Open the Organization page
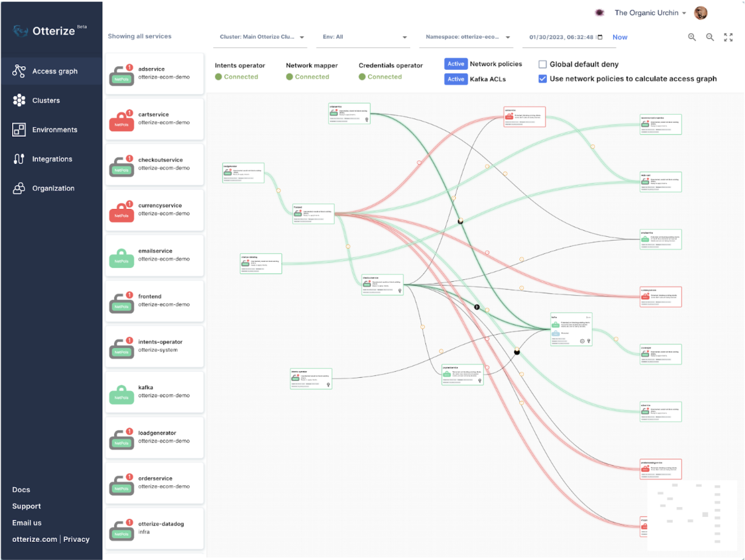 coord(53,188)
